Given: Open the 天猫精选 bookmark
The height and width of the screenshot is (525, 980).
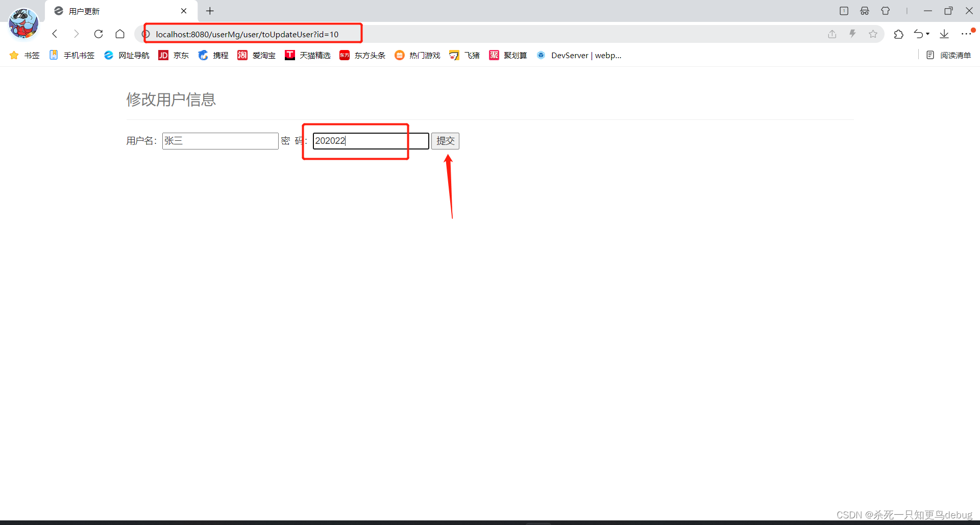Looking at the screenshot, I should [x=308, y=55].
